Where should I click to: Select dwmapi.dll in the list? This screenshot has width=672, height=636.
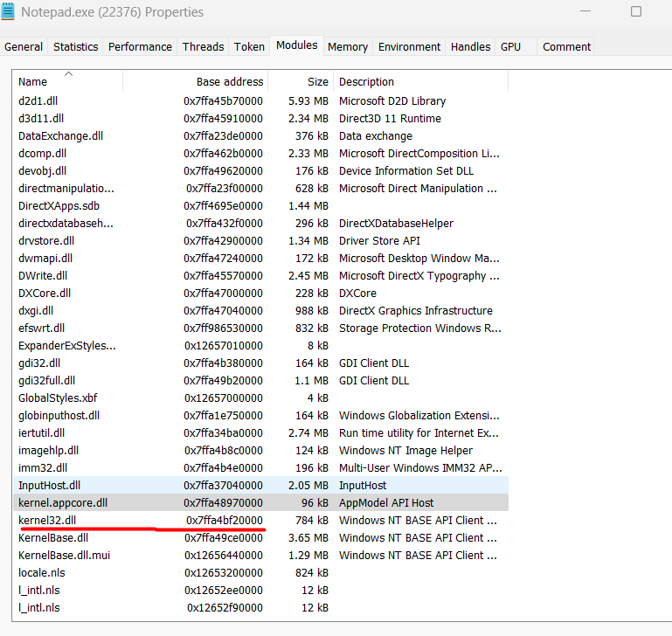pos(261,259)
